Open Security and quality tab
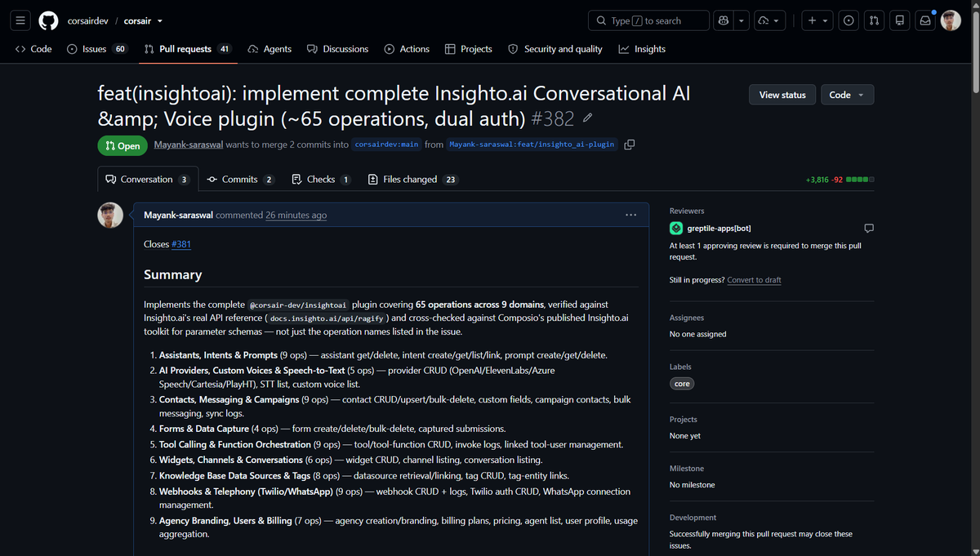 (x=555, y=49)
